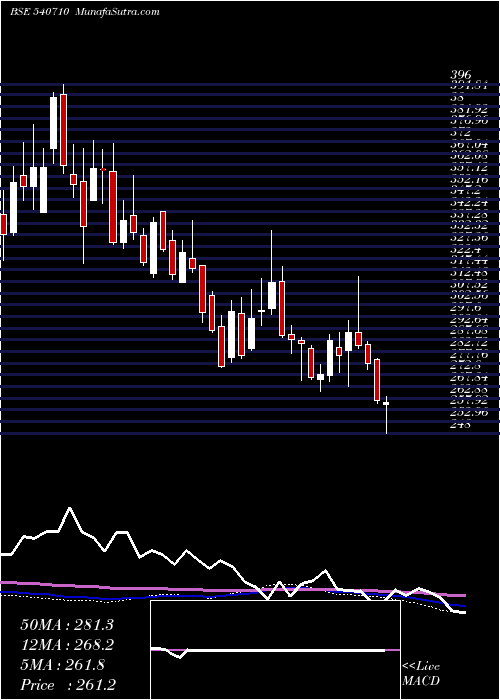Open the MunafaSutra.com watermark link text

click(118, 12)
